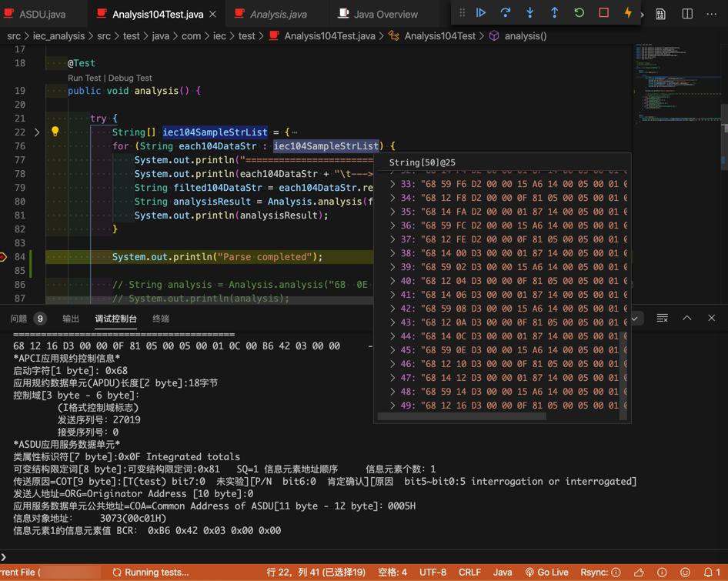The width and height of the screenshot is (728, 581).
Task: Click the lightbulb quick-fix on line 22
Action: click(55, 132)
